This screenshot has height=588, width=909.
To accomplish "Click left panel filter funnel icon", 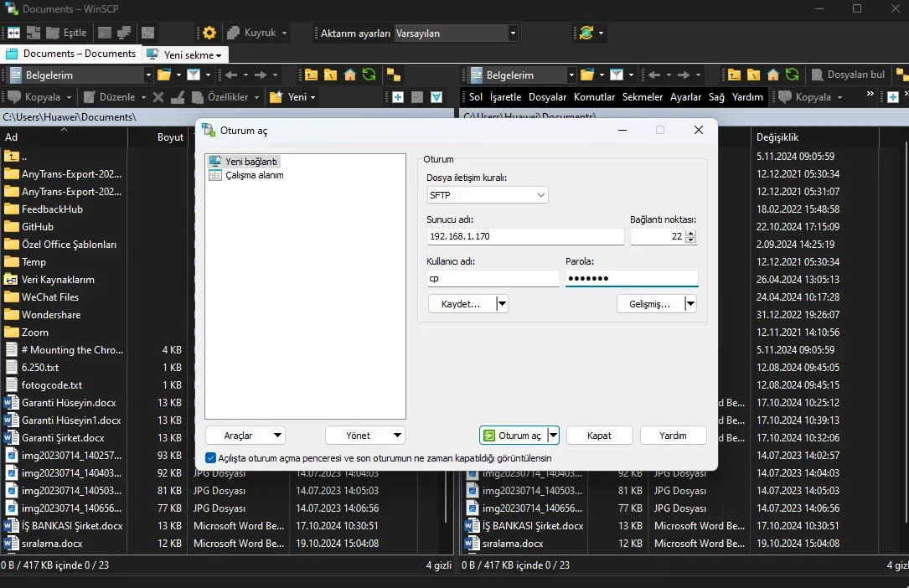I will coord(194,75).
